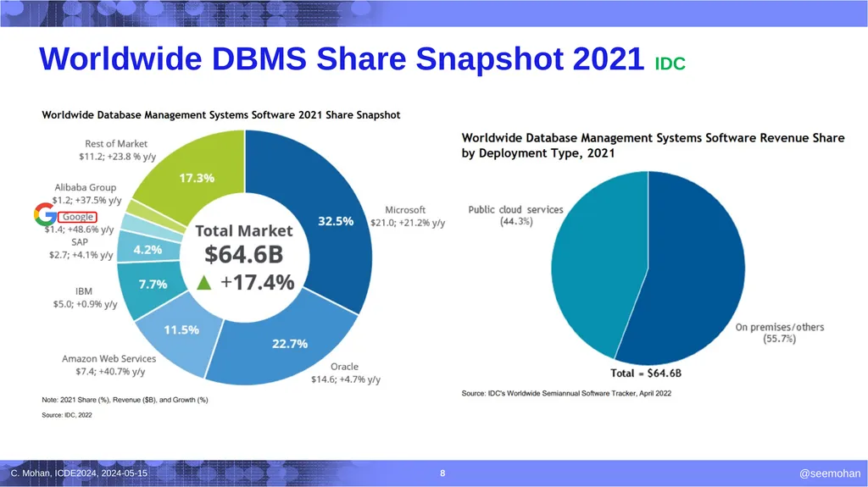Viewport: 868px width, 487px height.
Task: Select the Google label text
Action: tap(77, 217)
